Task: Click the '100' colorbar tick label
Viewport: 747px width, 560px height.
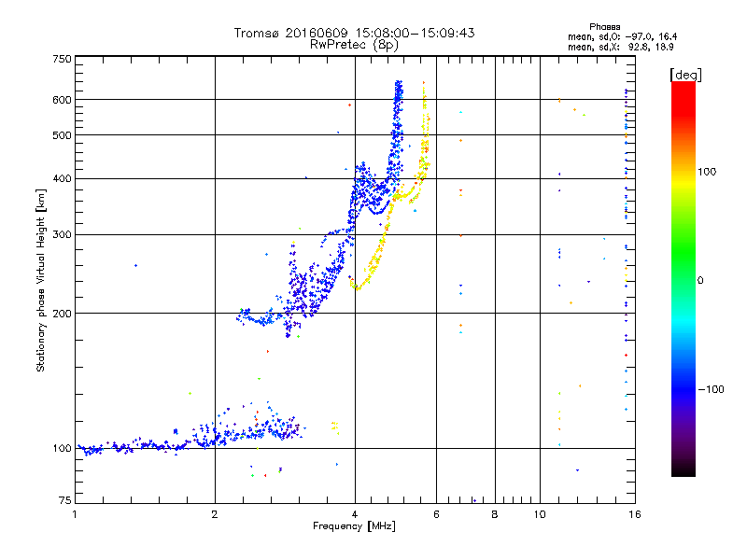Action: [707, 172]
